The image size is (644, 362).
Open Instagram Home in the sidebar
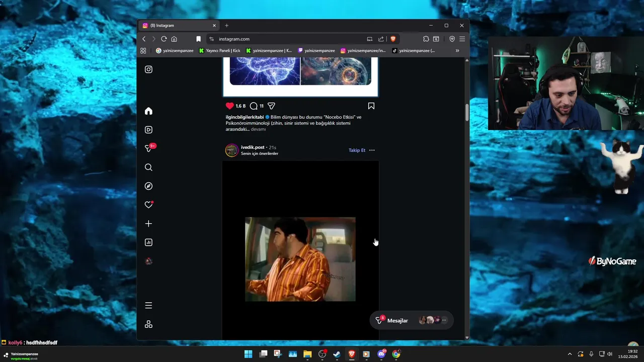click(148, 111)
